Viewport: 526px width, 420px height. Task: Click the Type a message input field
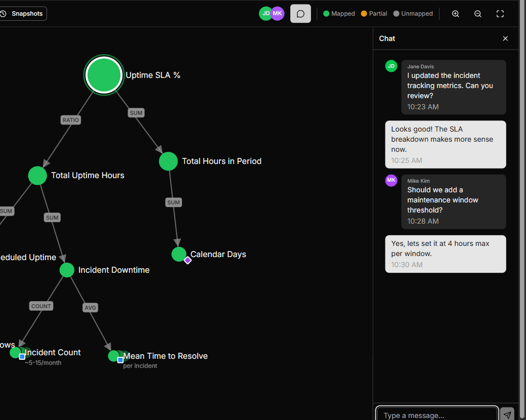(436, 414)
